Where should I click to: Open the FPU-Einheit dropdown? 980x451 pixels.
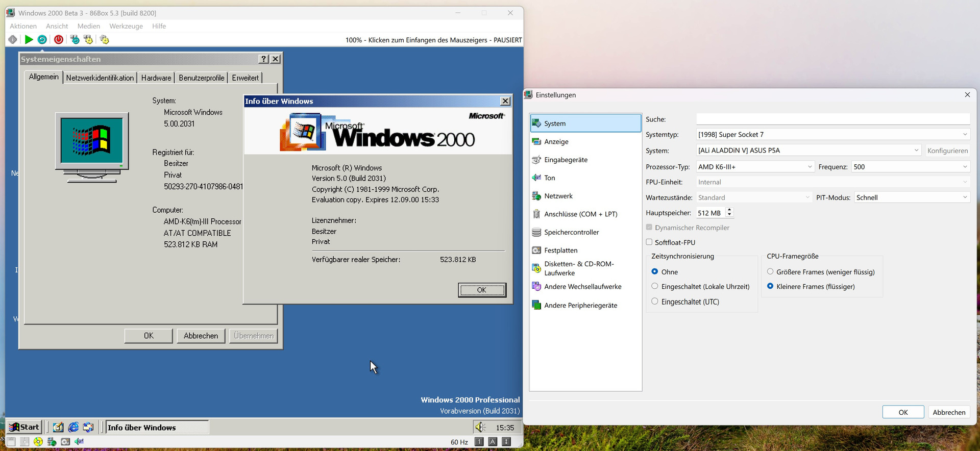tap(833, 182)
